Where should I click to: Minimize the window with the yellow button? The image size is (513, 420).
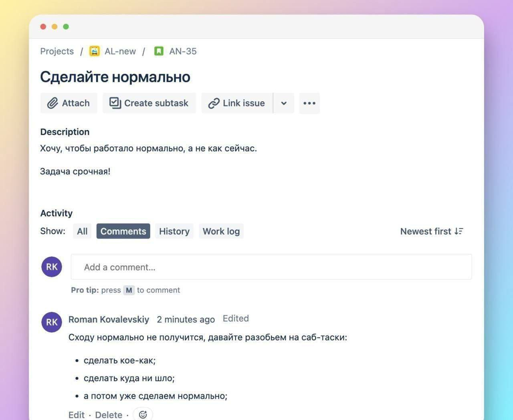(x=55, y=26)
